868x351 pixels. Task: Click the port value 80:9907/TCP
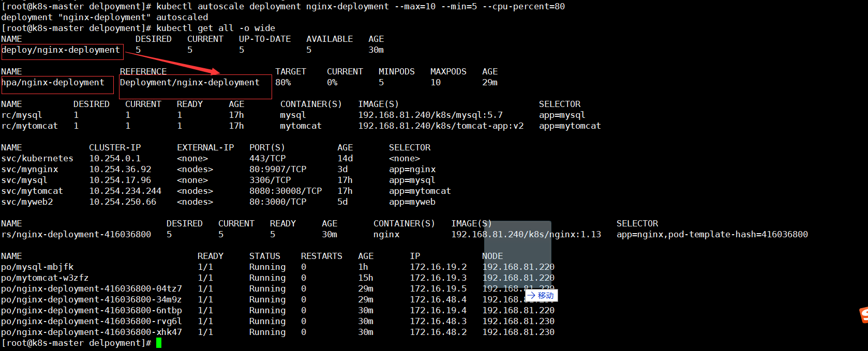click(x=278, y=169)
